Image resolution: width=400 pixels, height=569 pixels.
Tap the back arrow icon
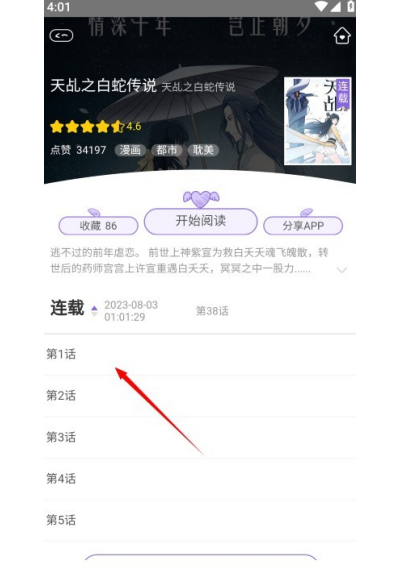(x=61, y=36)
